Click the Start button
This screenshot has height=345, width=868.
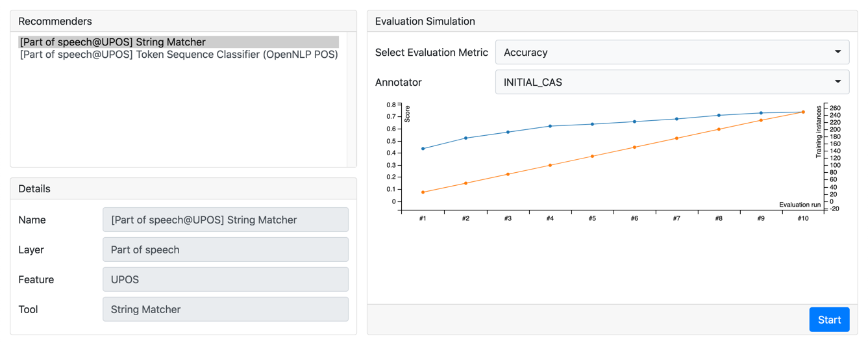[828, 320]
